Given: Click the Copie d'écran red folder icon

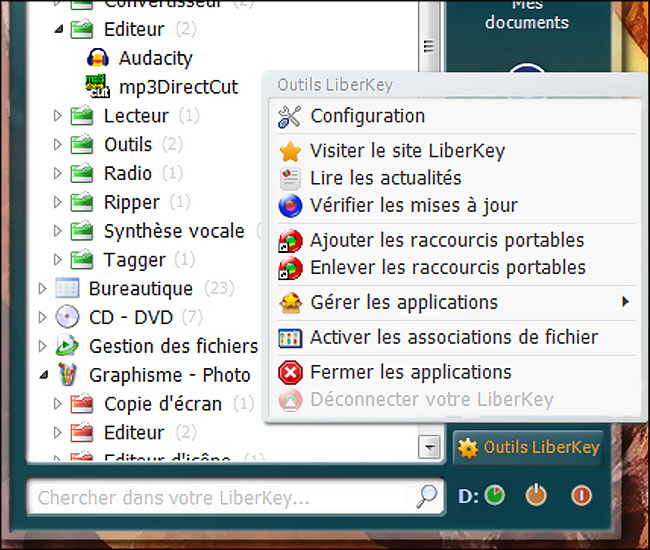Looking at the screenshot, I should (x=82, y=404).
